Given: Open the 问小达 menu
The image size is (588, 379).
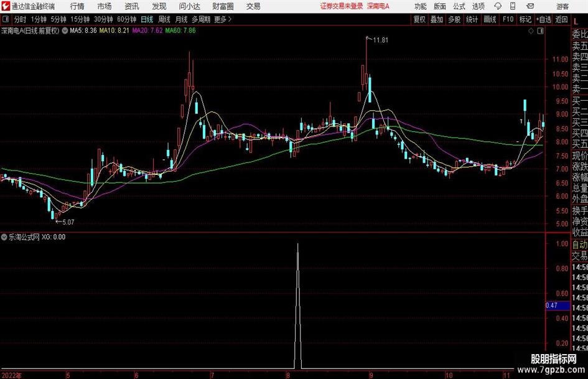Looking at the screenshot, I should click(189, 6).
